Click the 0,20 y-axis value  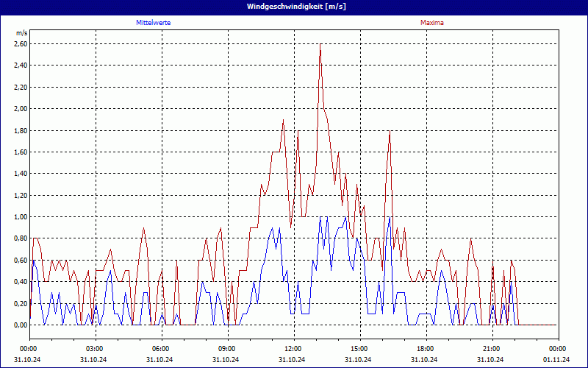(21, 303)
